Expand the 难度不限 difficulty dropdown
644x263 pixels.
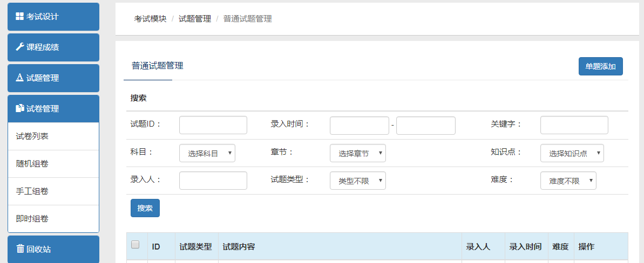click(568, 181)
